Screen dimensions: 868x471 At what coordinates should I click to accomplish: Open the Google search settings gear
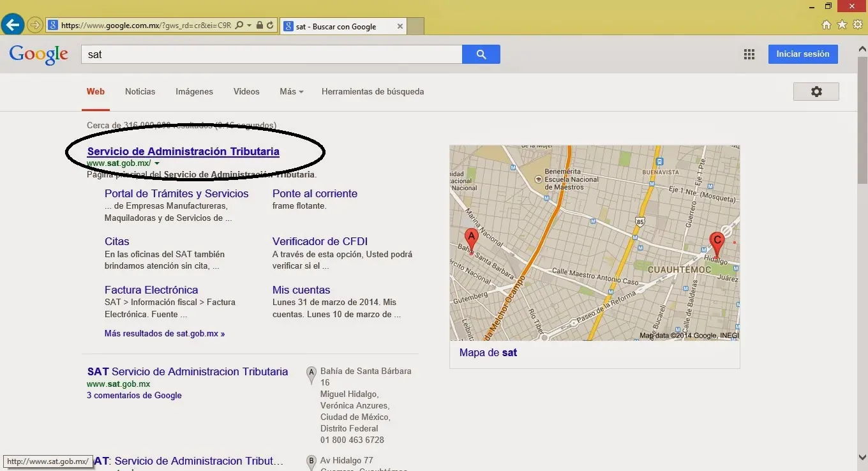[x=816, y=91]
